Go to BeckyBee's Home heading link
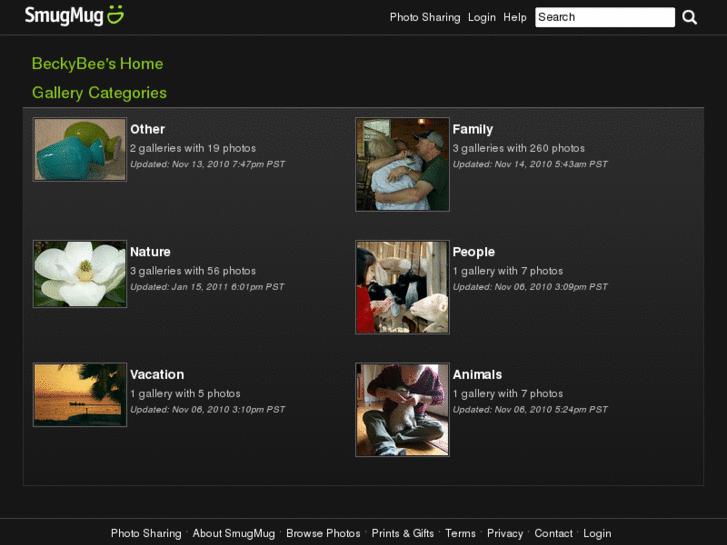727x545 pixels. [x=97, y=64]
